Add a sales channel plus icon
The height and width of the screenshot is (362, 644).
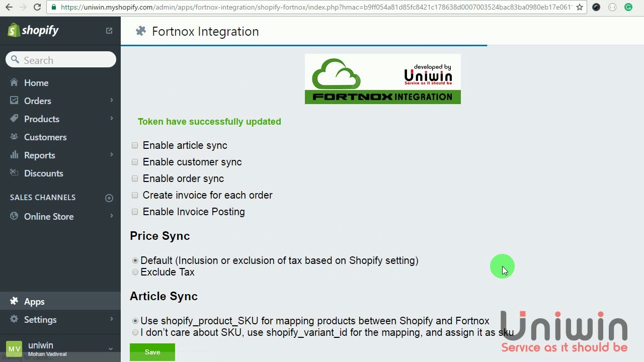(x=109, y=198)
